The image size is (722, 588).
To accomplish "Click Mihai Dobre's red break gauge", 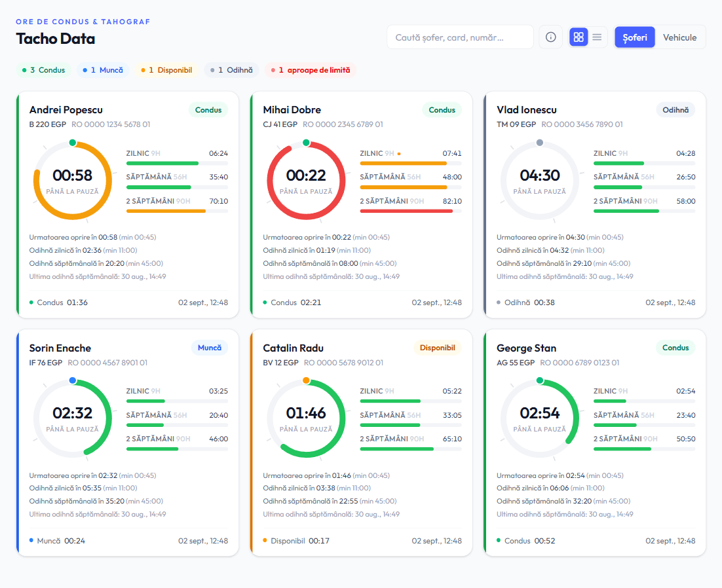I will pos(306,181).
